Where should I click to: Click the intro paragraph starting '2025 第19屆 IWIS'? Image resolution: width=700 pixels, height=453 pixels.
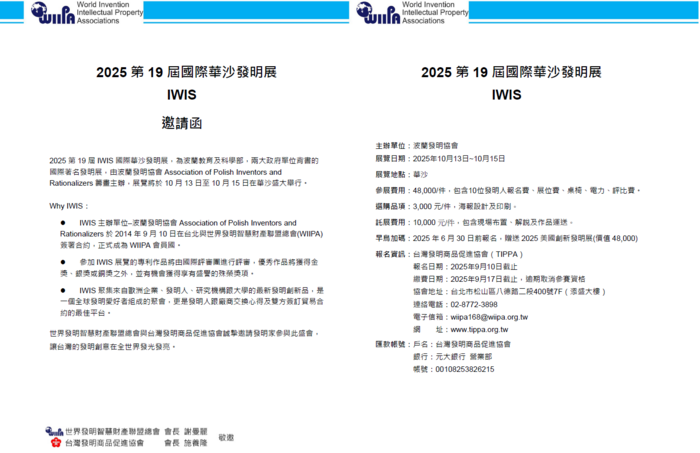tap(184, 172)
